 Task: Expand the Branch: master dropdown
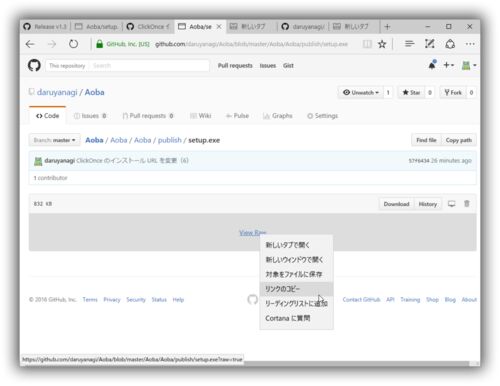point(54,140)
